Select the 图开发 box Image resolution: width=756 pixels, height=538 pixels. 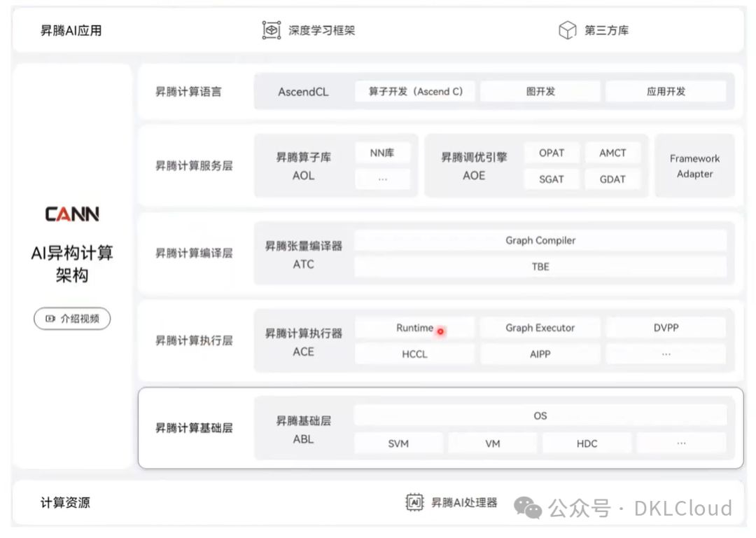(540, 91)
